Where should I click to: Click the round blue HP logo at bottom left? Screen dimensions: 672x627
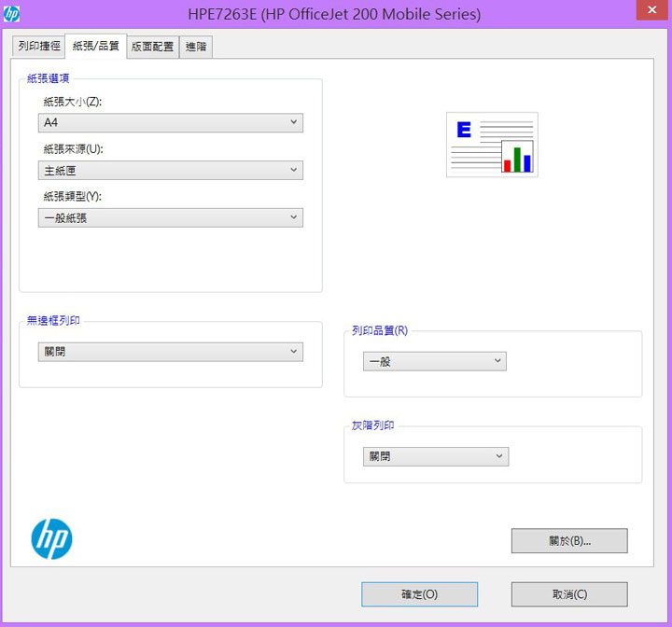coord(52,539)
